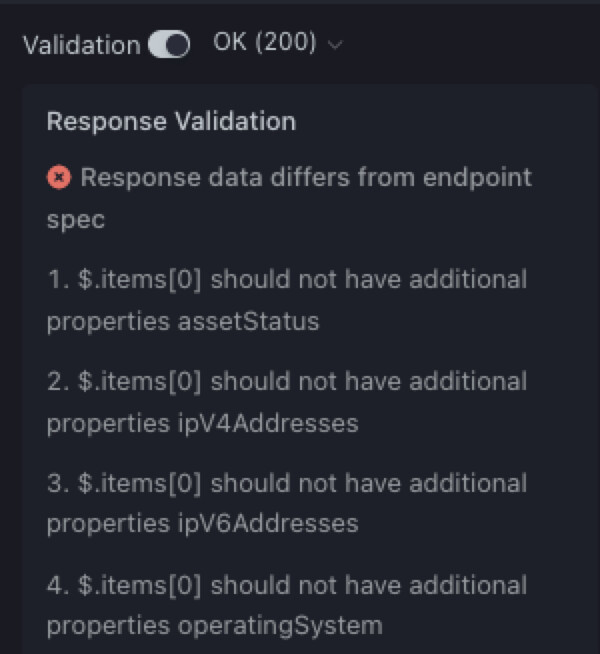Viewport: 600px width, 654px height.
Task: Click the Validation label
Action: tap(81, 45)
